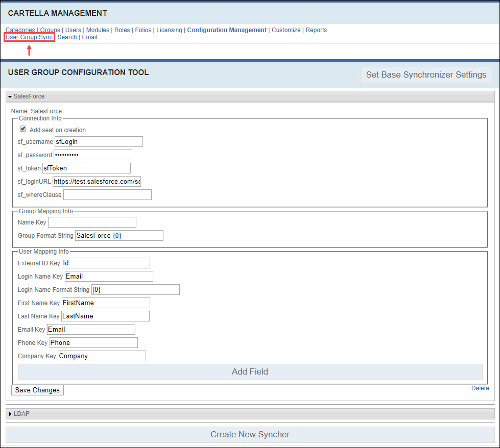Focus the Phone Key field
This screenshot has width=500, height=448.
point(94,343)
